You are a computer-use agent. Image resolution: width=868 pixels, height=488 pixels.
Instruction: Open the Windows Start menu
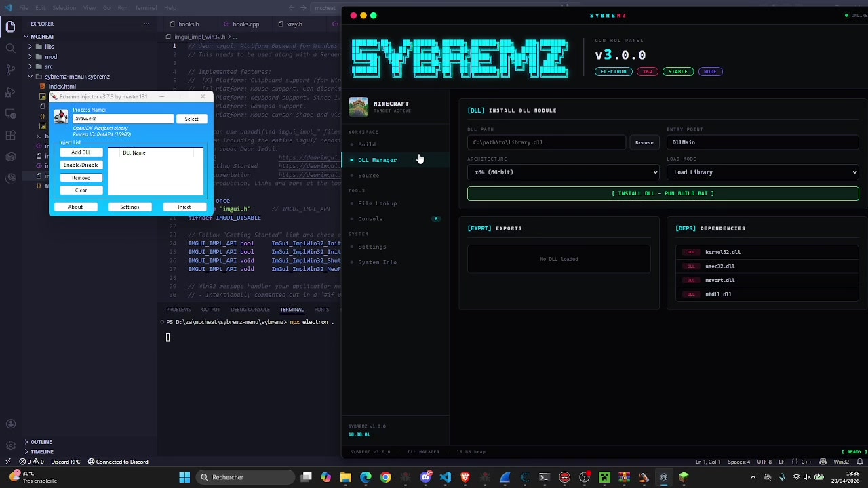tap(184, 477)
